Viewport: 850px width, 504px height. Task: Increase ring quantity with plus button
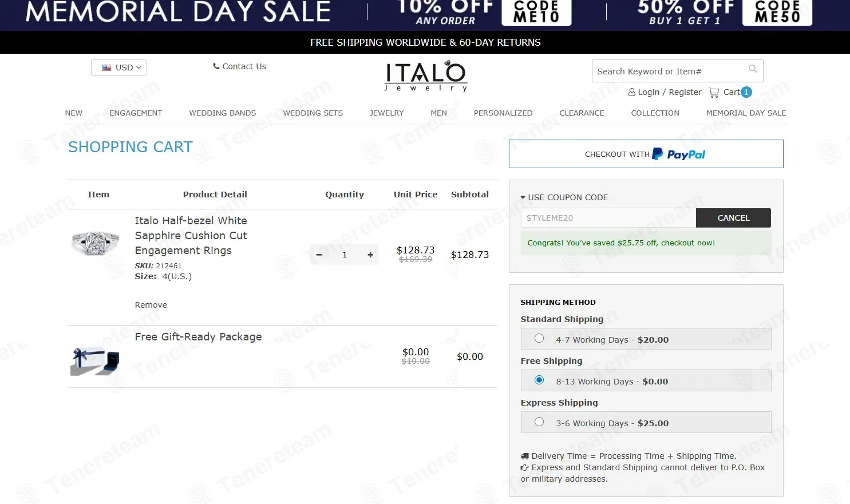(370, 255)
